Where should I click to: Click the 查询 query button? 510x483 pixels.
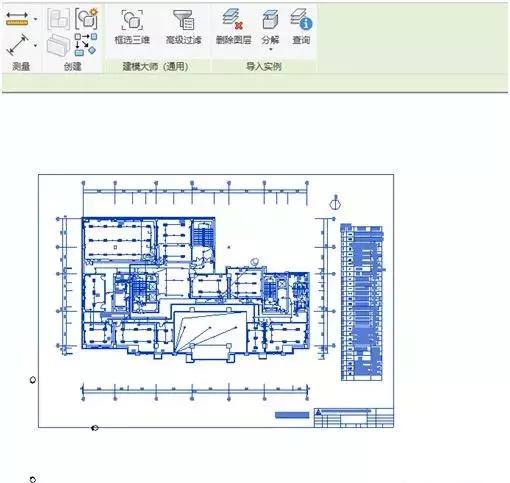pos(301,27)
